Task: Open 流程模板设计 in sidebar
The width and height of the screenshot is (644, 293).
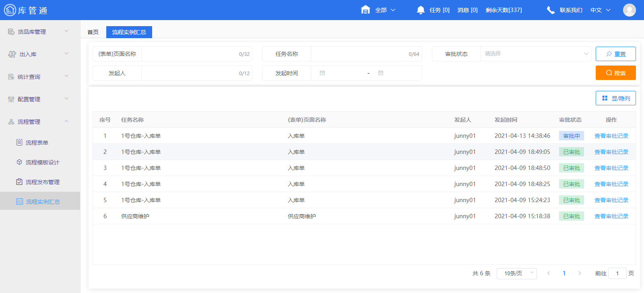Action: click(42, 162)
